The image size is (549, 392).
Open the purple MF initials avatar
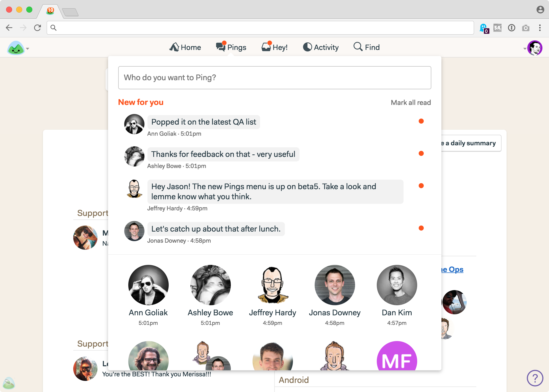397,356
